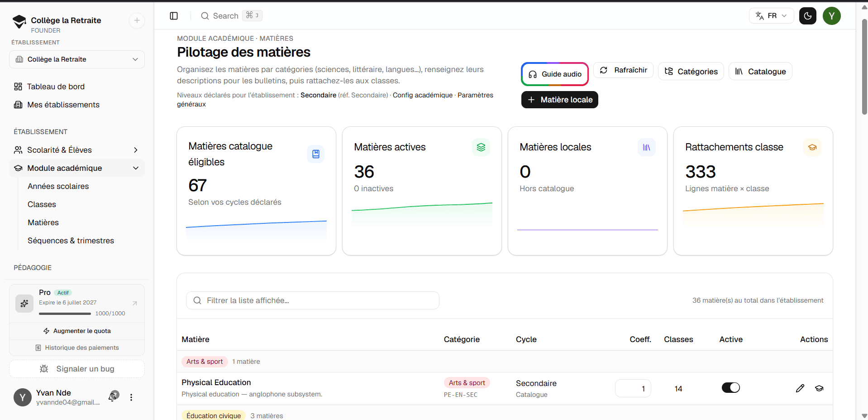Expand the Scolarité & Élèves chevron
868x420 pixels.
(x=136, y=150)
